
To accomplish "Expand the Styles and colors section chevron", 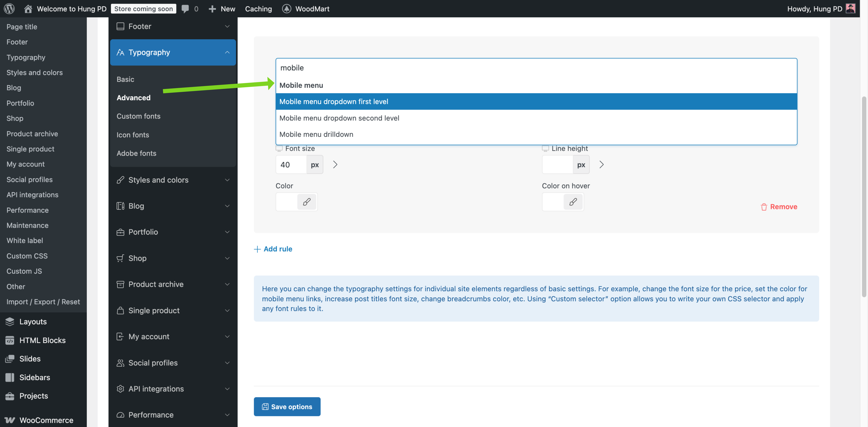I will coord(227,180).
